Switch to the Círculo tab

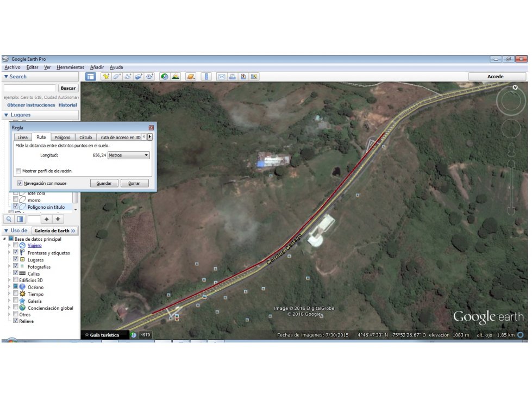(x=85, y=138)
